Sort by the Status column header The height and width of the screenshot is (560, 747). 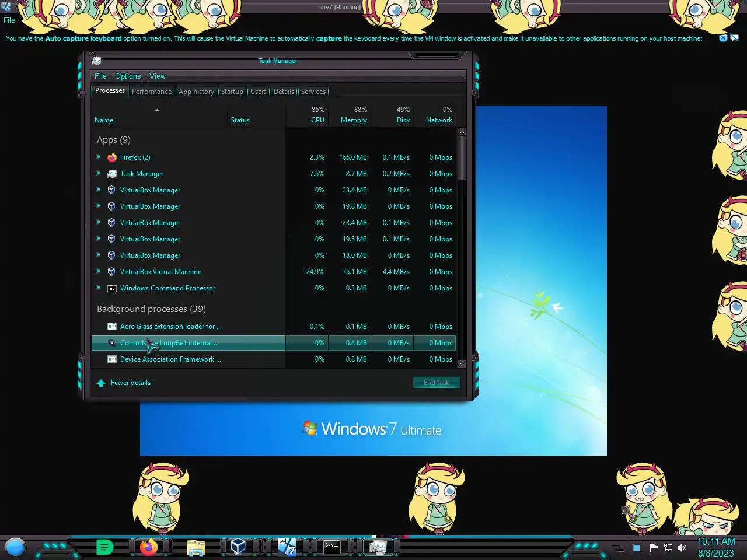256,116
